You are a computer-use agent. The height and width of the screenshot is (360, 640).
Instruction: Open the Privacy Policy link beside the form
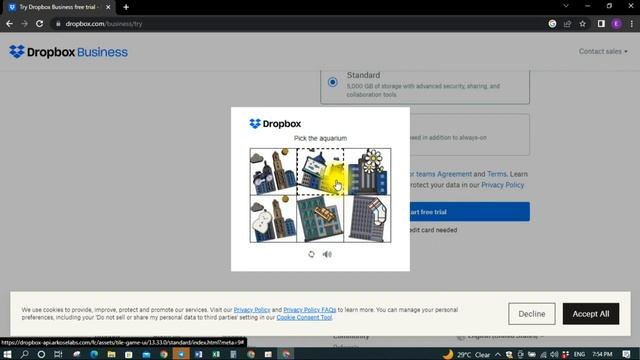pos(502,185)
